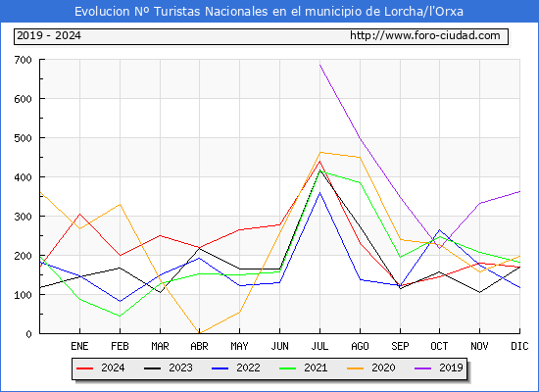Click the JUL month axis label
Image resolution: width=539 pixels, height=392 pixels.
[x=319, y=346]
